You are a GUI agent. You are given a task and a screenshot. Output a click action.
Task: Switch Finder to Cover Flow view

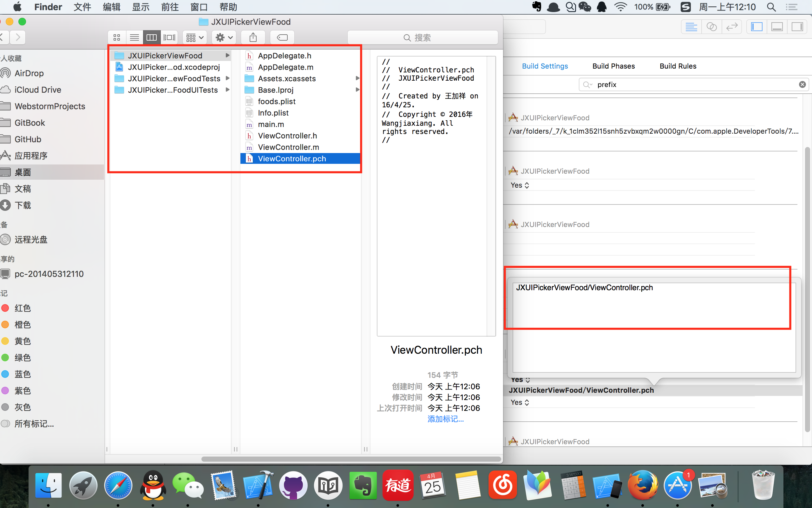click(x=169, y=38)
